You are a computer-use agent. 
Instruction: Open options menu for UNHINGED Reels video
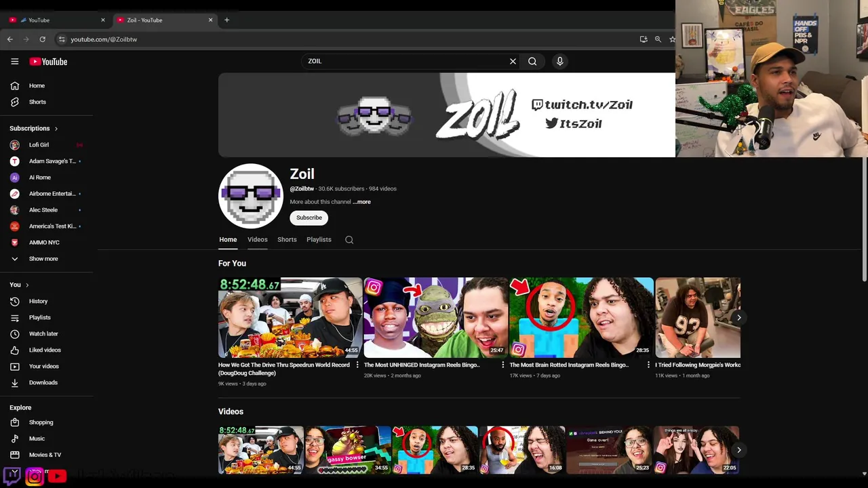pos(503,365)
